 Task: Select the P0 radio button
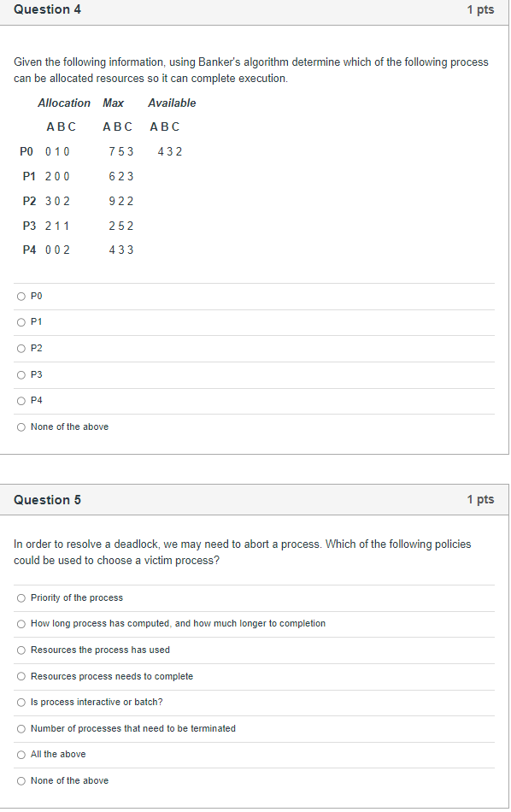pos(21,296)
